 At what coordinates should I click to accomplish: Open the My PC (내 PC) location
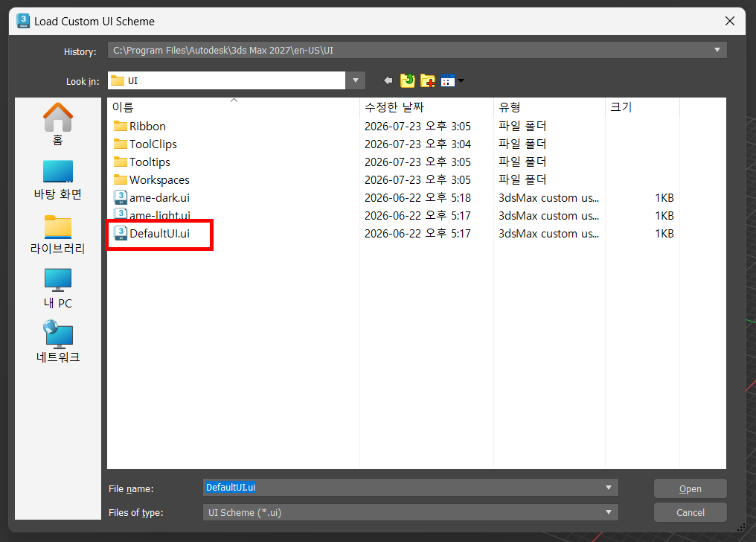coord(58,289)
